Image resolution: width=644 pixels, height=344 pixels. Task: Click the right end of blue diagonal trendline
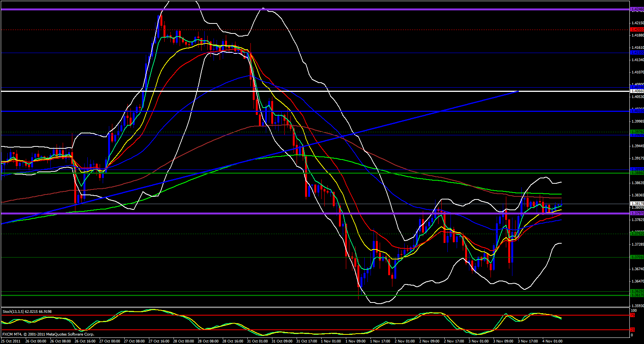pyautogui.click(x=518, y=91)
